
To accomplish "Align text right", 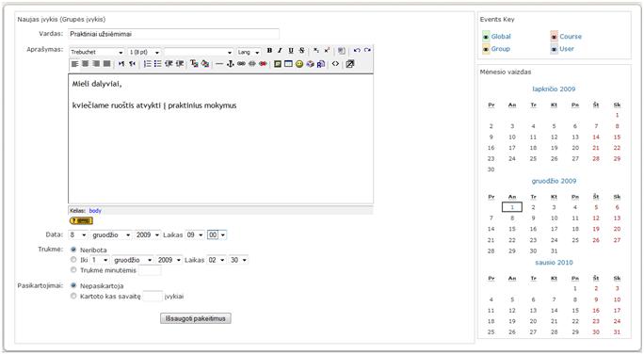I will tap(96, 64).
